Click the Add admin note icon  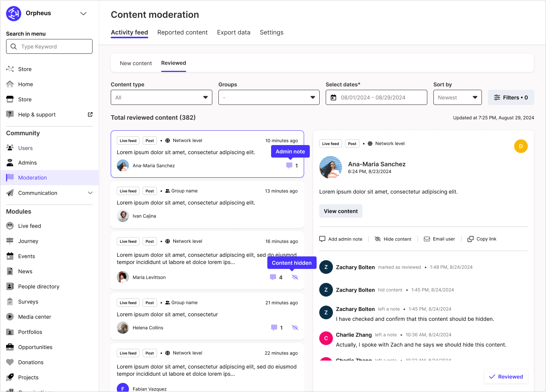[322, 239]
